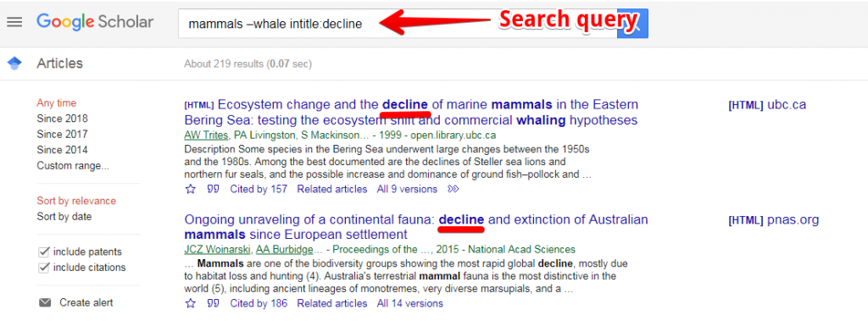Screen dimensions: 868x321
Task: Click the Articles graduation cap icon
Action: pyautogui.click(x=15, y=64)
